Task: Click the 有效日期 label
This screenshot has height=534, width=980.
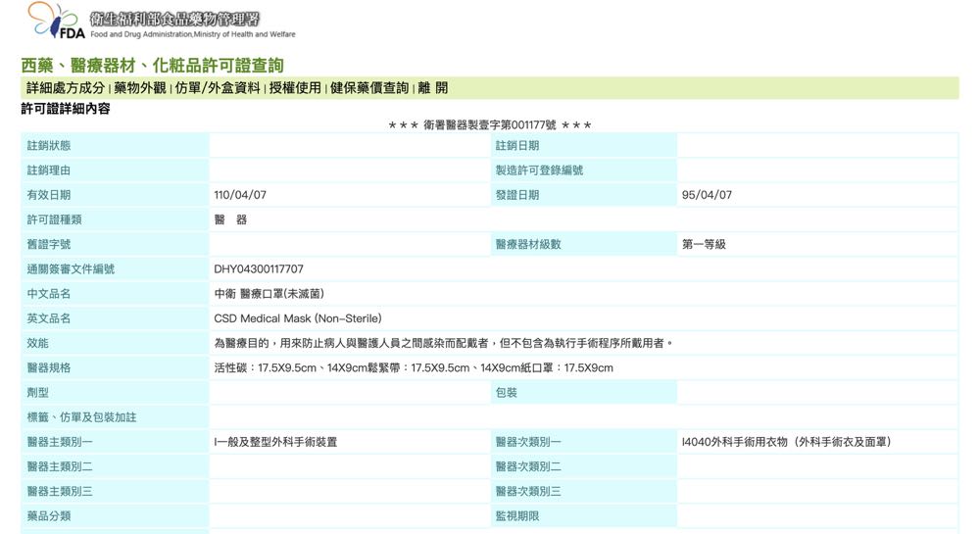Action: pyautogui.click(x=49, y=195)
